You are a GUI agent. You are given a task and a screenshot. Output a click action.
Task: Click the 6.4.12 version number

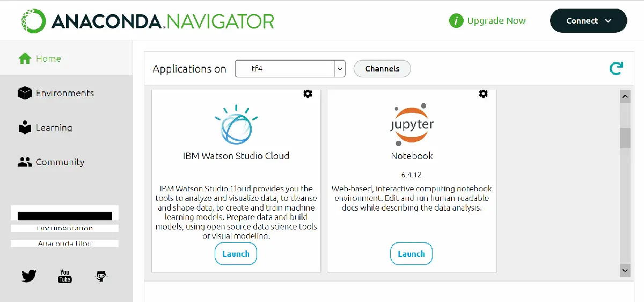412,175
